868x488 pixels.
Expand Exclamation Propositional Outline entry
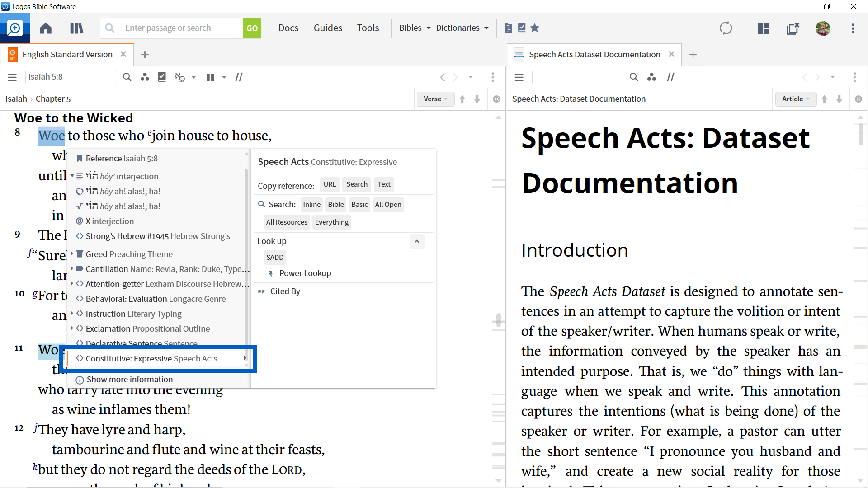pyautogui.click(x=72, y=328)
